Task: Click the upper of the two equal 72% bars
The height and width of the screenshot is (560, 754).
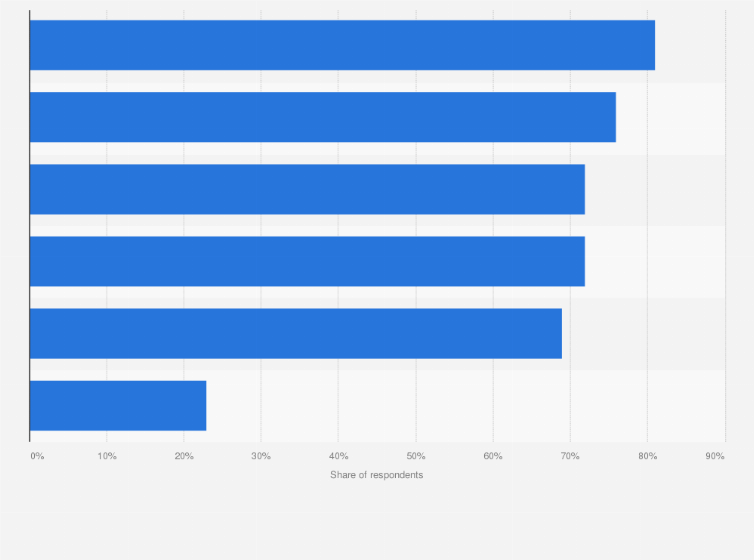Action: coord(307,189)
